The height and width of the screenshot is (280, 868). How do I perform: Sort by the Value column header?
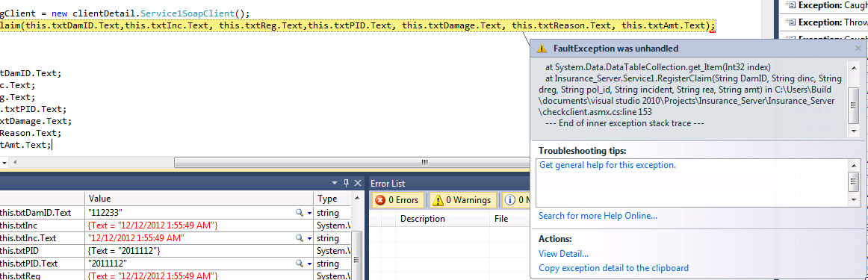tap(199, 199)
